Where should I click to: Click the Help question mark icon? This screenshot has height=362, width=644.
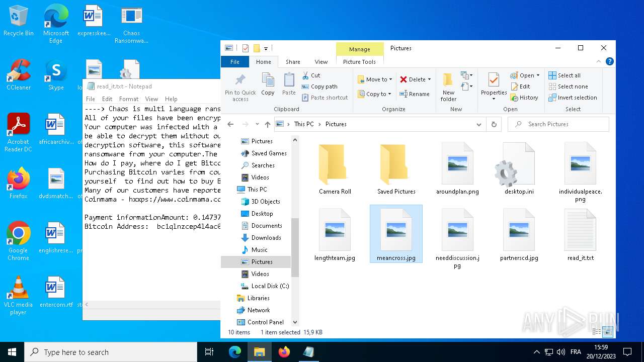point(609,61)
